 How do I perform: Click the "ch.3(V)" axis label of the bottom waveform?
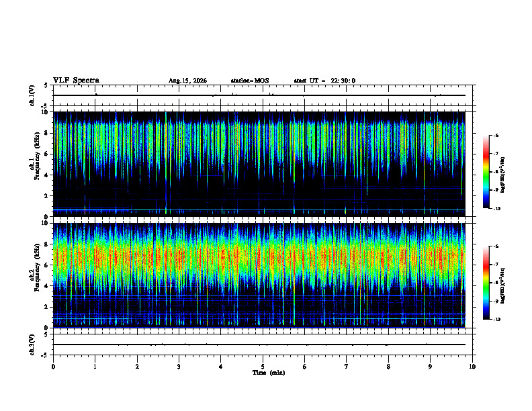pos(32,345)
